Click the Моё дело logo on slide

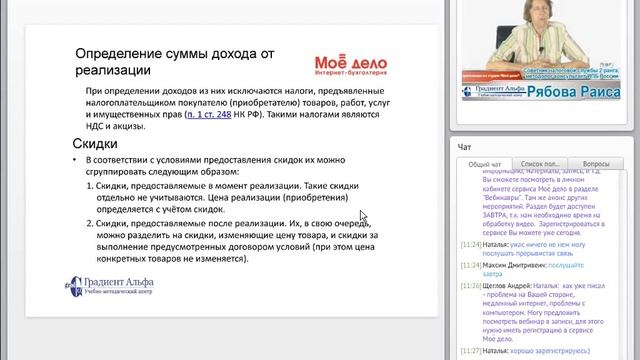click(351, 65)
